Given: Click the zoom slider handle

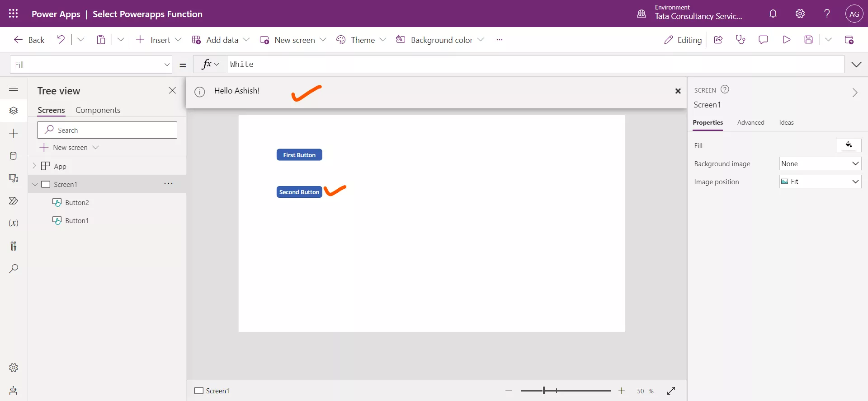Looking at the screenshot, I should pos(543,391).
